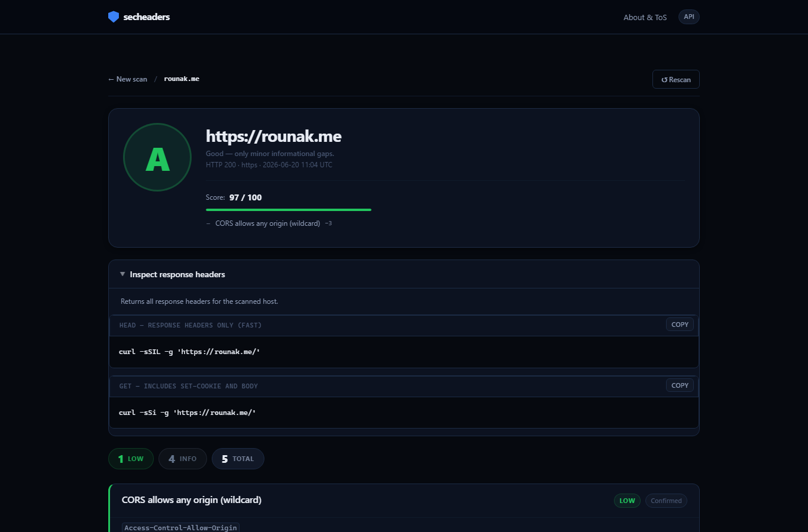Collapse the Inspect response headers section
Screen dimensions: 808x532
pyautogui.click(x=404, y=274)
